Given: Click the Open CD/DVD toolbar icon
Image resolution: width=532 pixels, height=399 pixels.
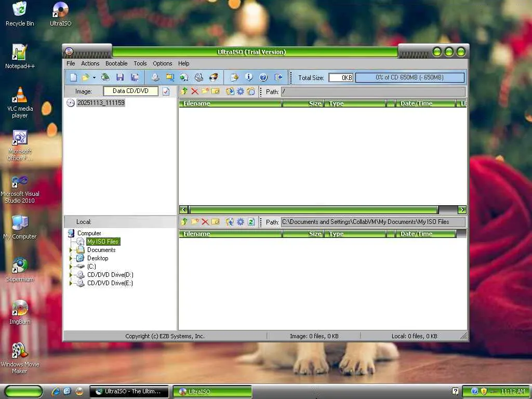Looking at the screenshot, I should pos(105,77).
